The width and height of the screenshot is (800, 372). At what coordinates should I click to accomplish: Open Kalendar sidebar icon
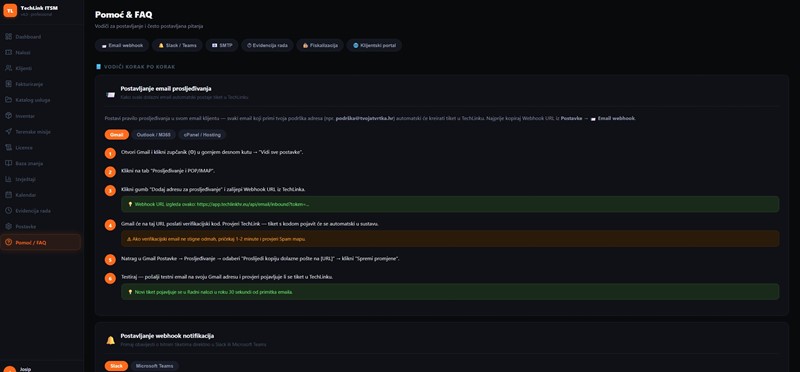pyautogui.click(x=8, y=195)
